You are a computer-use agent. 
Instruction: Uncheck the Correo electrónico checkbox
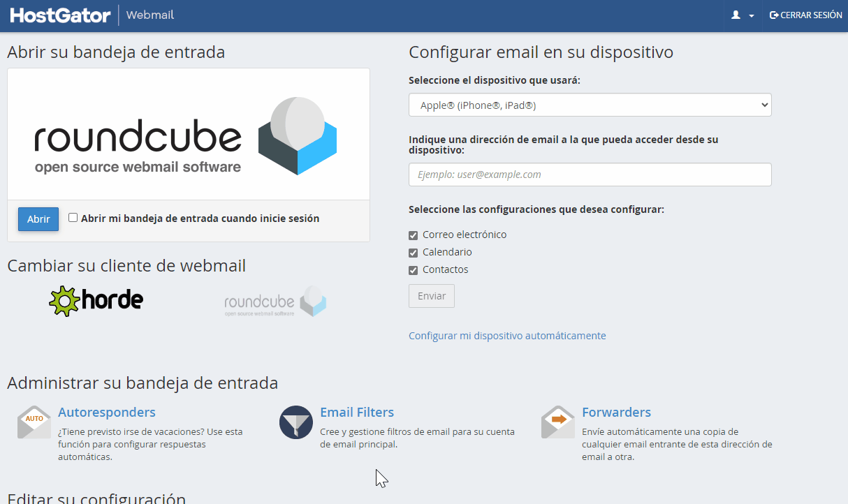click(413, 235)
